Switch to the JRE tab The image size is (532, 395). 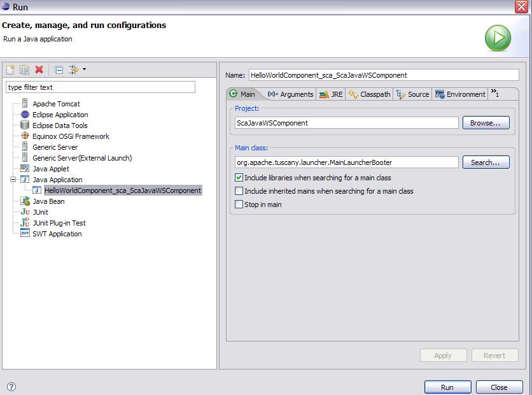tap(331, 94)
